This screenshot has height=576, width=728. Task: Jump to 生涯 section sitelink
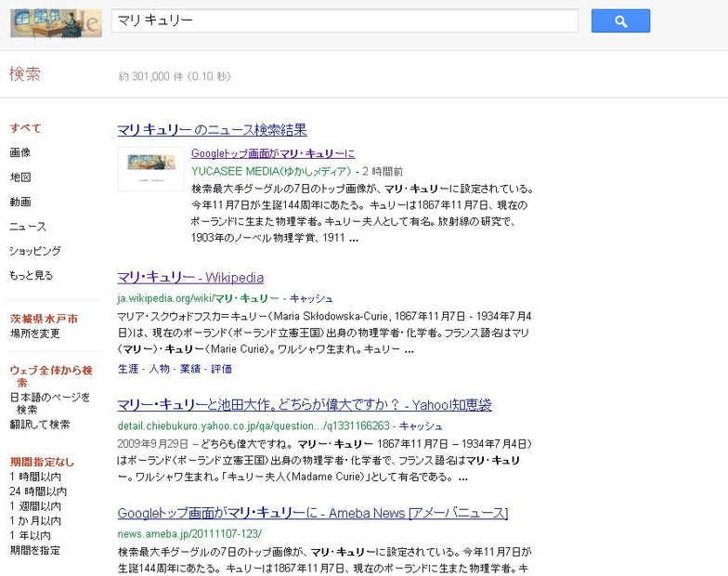(128, 369)
